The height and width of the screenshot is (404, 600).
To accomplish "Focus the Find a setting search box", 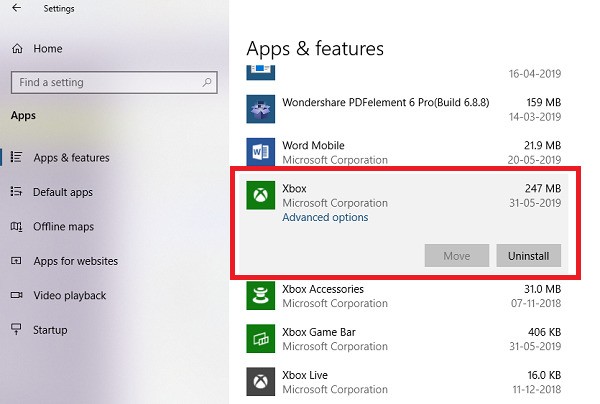I will coord(114,82).
